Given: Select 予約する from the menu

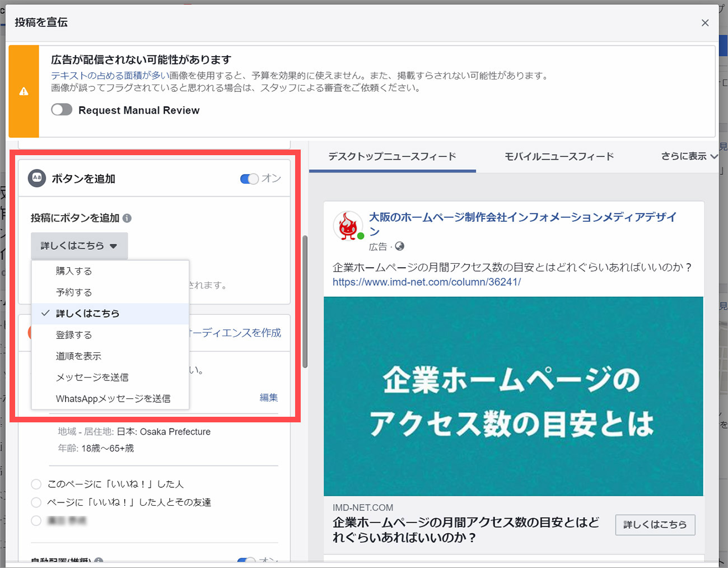Looking at the screenshot, I should point(110,292).
